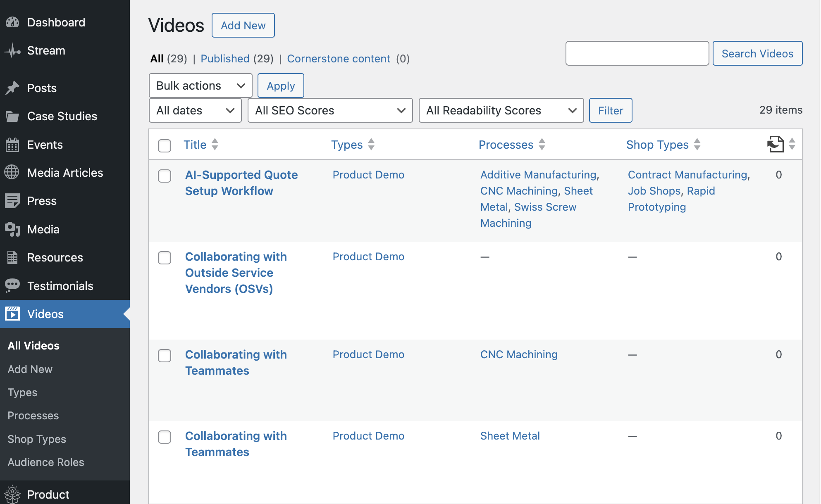Viewport: 821px width, 504px height.
Task: Select the Stream icon
Action: (x=12, y=50)
